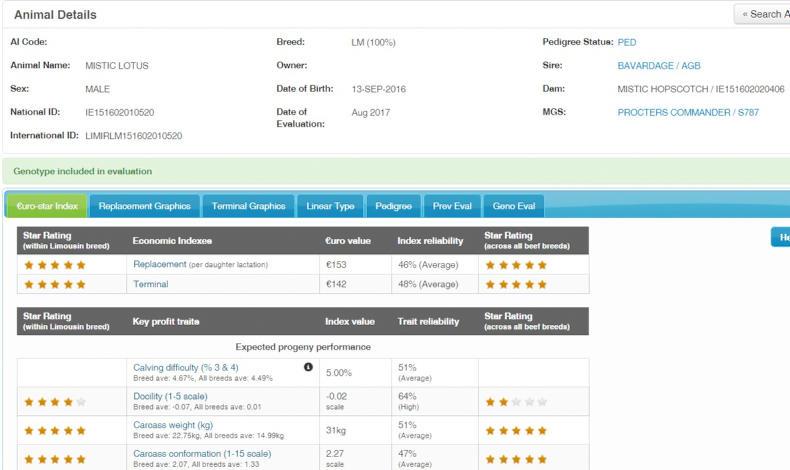
Task: Click Replacement index within-breed star rating
Action: point(55,265)
